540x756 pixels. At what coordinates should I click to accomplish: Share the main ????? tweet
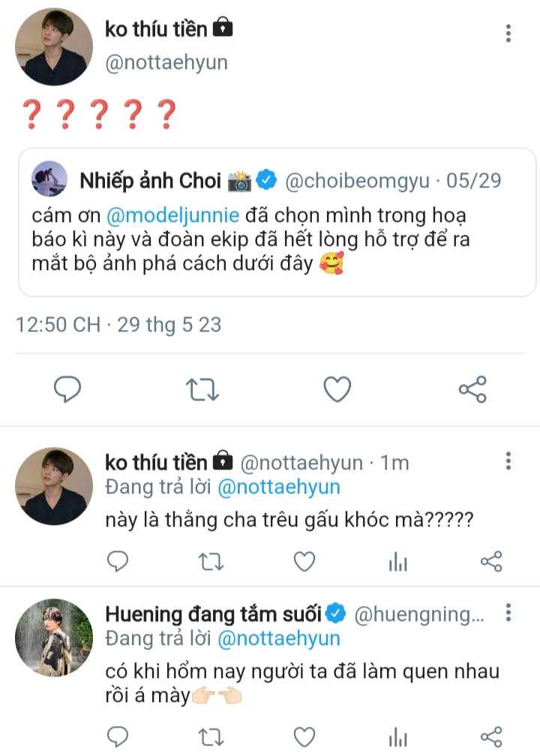pos(472,389)
